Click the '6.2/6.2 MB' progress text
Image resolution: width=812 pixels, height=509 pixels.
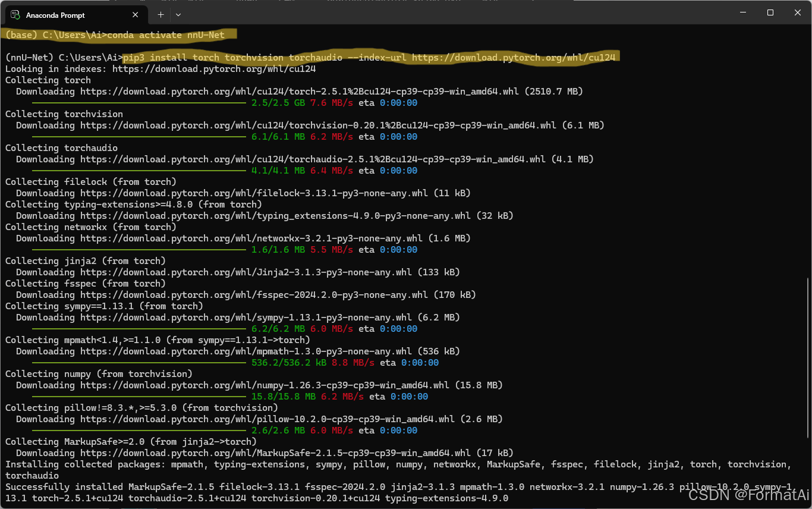pos(278,329)
